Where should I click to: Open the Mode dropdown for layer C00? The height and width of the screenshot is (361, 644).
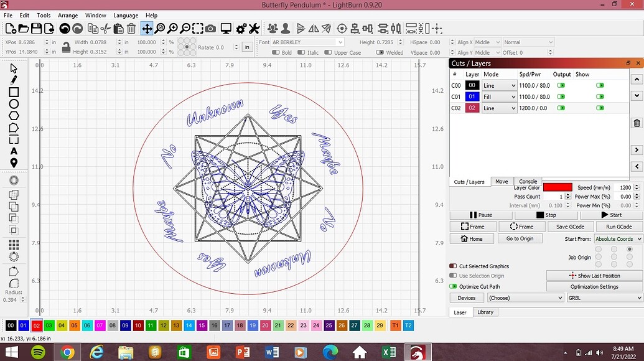coord(499,85)
